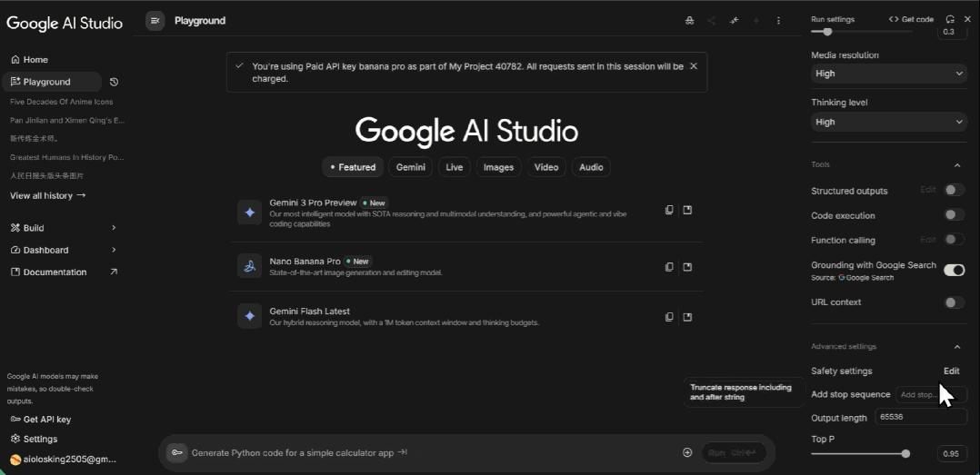Select the Gemini filter tab

[x=411, y=167]
